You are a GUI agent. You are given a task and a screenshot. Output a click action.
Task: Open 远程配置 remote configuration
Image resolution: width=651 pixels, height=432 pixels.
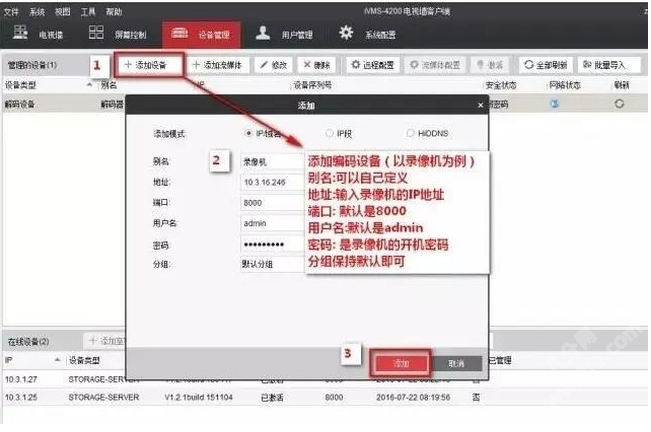(371, 65)
